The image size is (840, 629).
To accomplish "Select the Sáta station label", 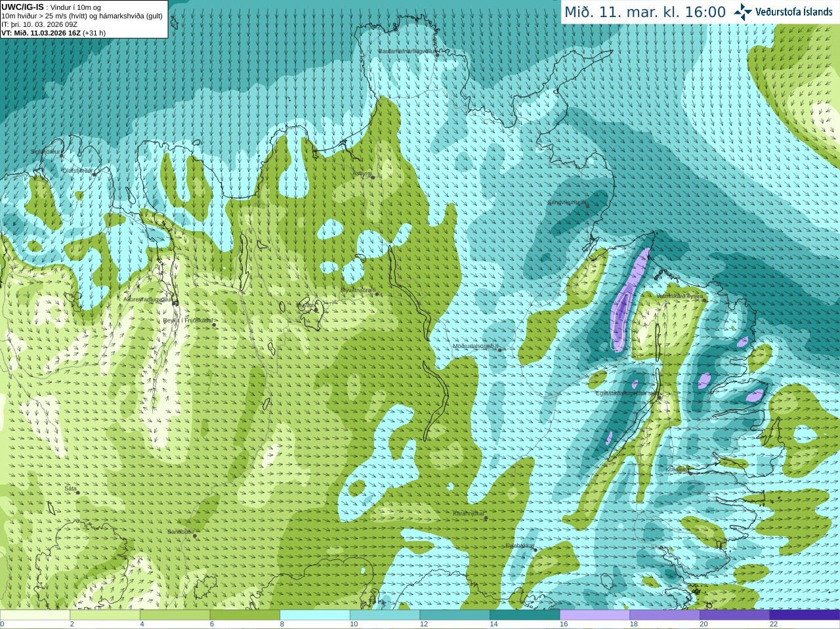I will (70, 488).
